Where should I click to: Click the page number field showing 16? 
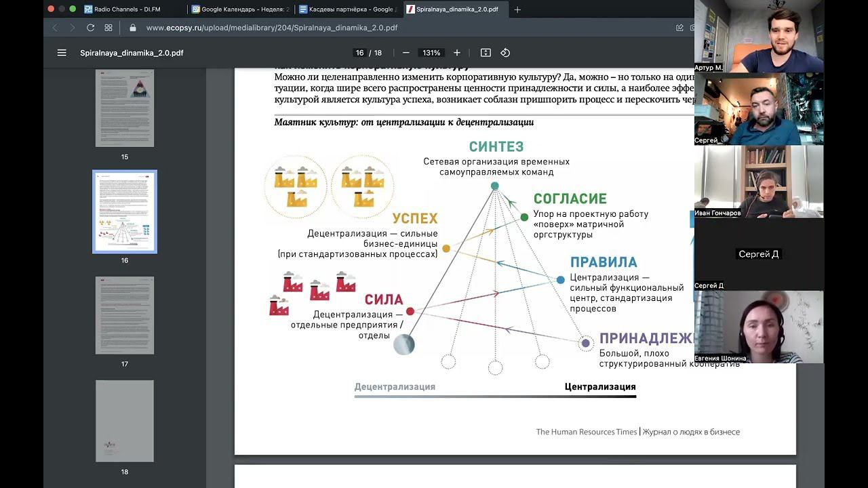tap(360, 53)
